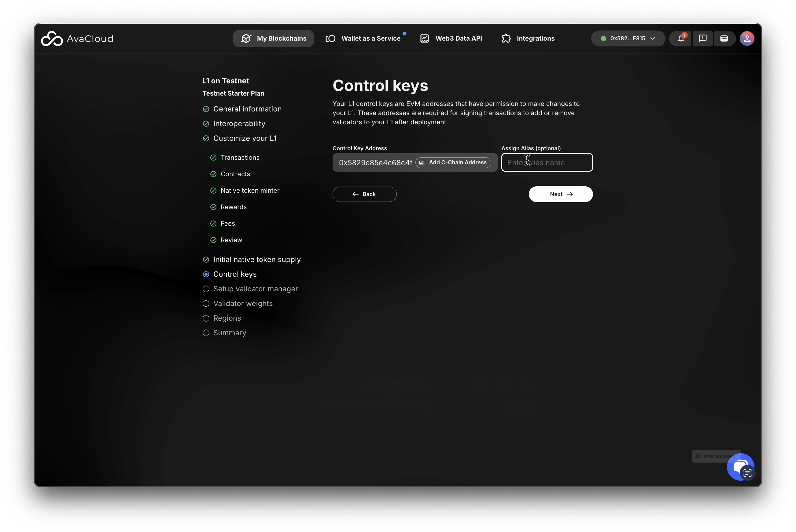Select the Setup validator manager step
The image size is (796, 532).
point(255,289)
